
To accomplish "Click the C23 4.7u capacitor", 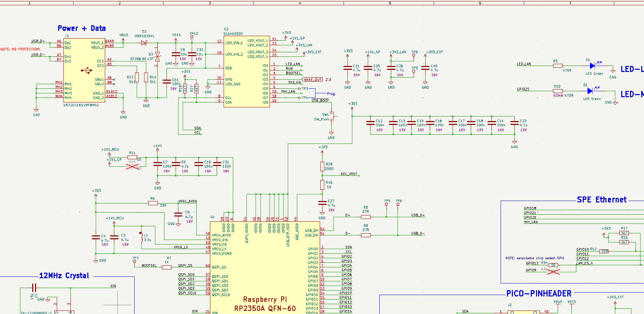I will 514,123.
